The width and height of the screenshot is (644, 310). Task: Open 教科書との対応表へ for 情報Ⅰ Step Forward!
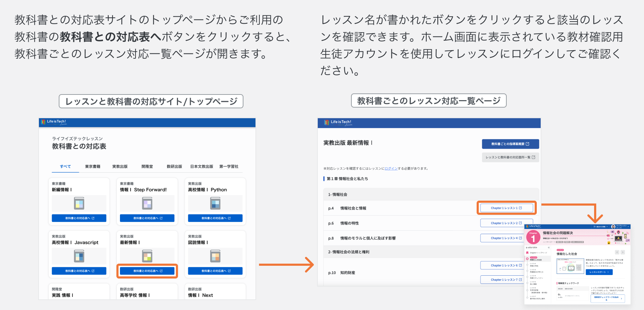[147, 218]
